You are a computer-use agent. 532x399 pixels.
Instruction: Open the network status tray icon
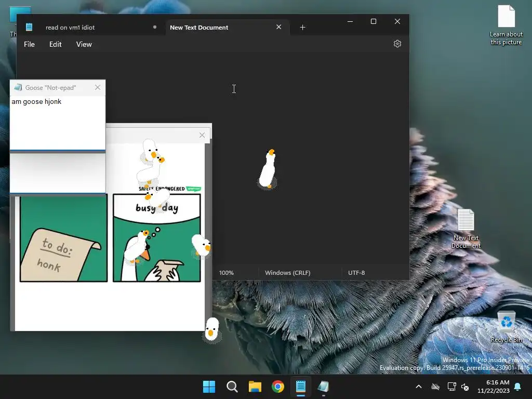point(451,387)
